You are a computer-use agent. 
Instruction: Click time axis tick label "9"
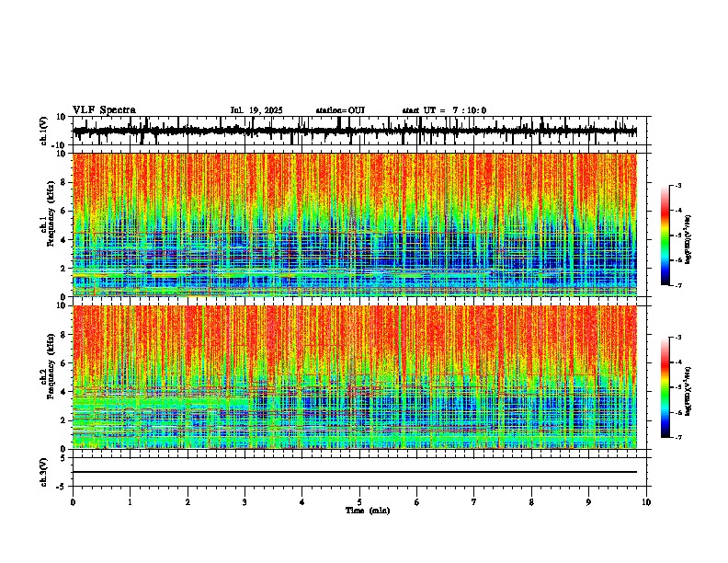click(x=588, y=502)
